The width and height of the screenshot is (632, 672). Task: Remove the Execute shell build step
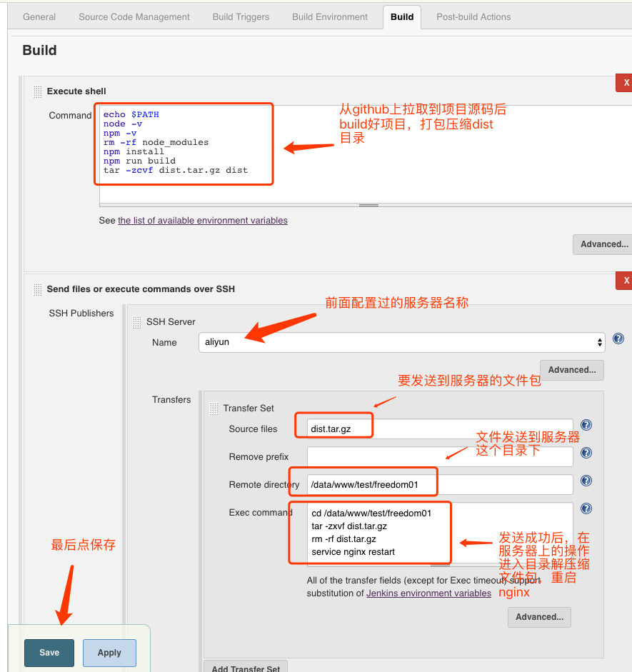tap(626, 81)
